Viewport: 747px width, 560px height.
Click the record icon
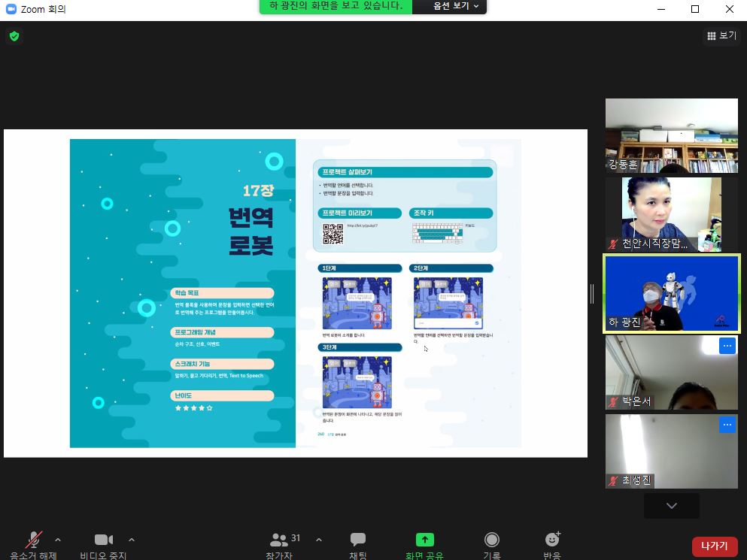point(492,540)
